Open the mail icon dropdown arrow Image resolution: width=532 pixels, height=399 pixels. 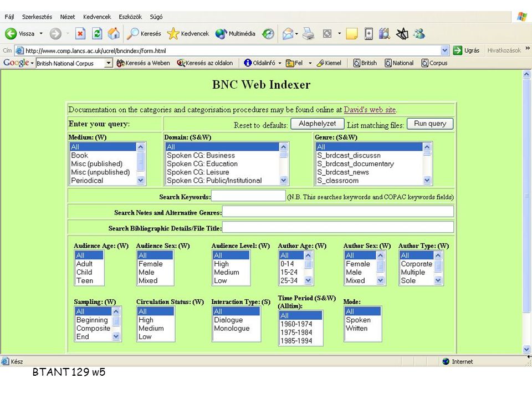point(296,34)
